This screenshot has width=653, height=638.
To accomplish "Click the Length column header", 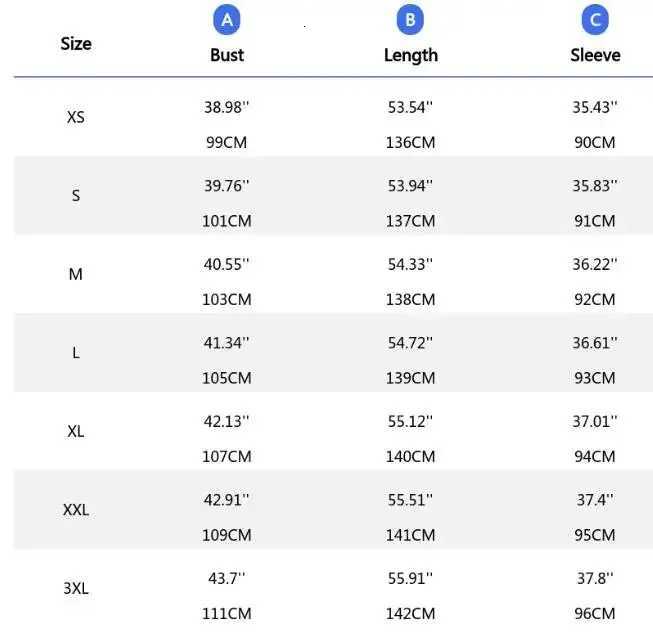I will pos(411,55).
